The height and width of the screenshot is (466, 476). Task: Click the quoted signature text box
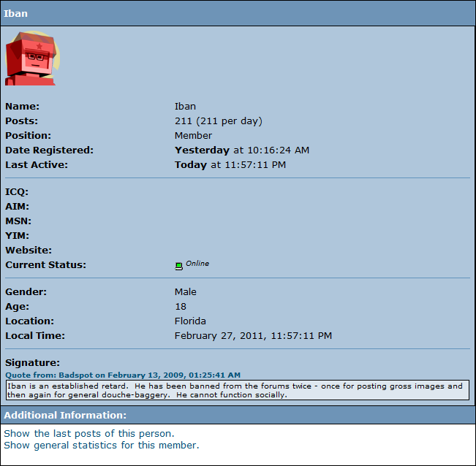pyautogui.click(x=238, y=390)
